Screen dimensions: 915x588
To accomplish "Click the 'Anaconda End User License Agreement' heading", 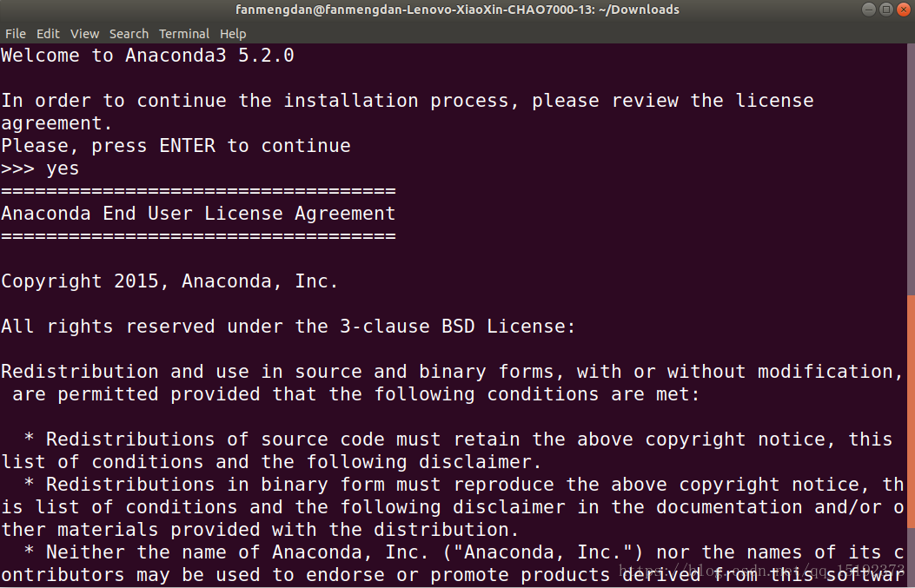I will (x=198, y=214).
